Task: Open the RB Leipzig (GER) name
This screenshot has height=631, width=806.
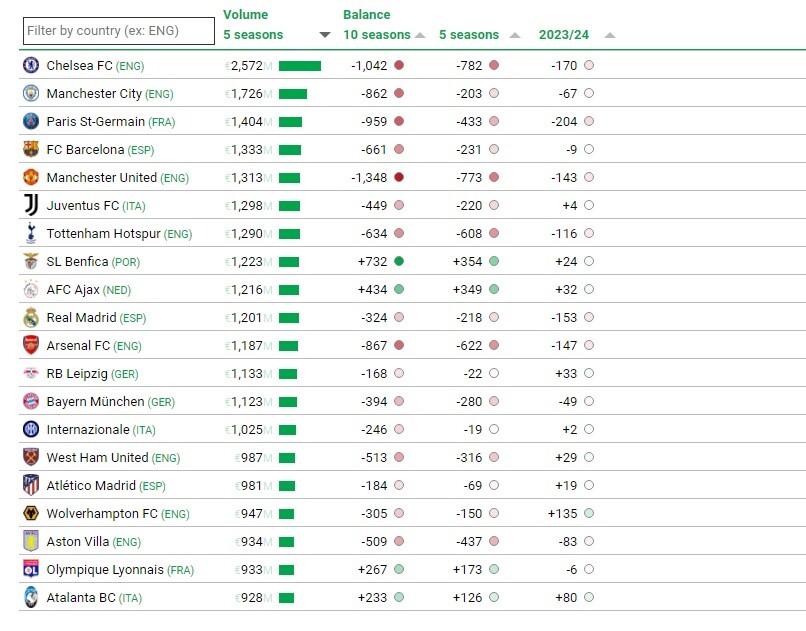Action: (93, 374)
